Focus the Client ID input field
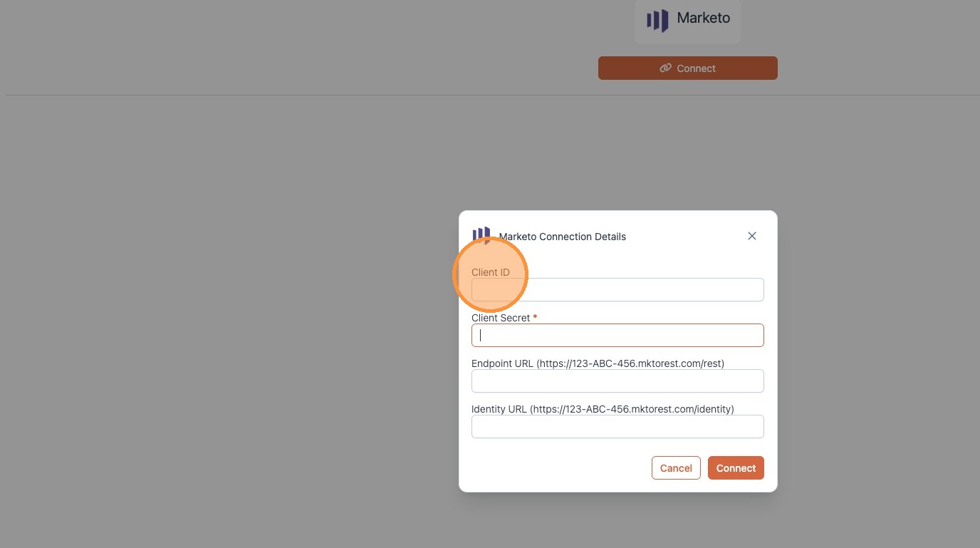This screenshot has height=548, width=980. (617, 290)
